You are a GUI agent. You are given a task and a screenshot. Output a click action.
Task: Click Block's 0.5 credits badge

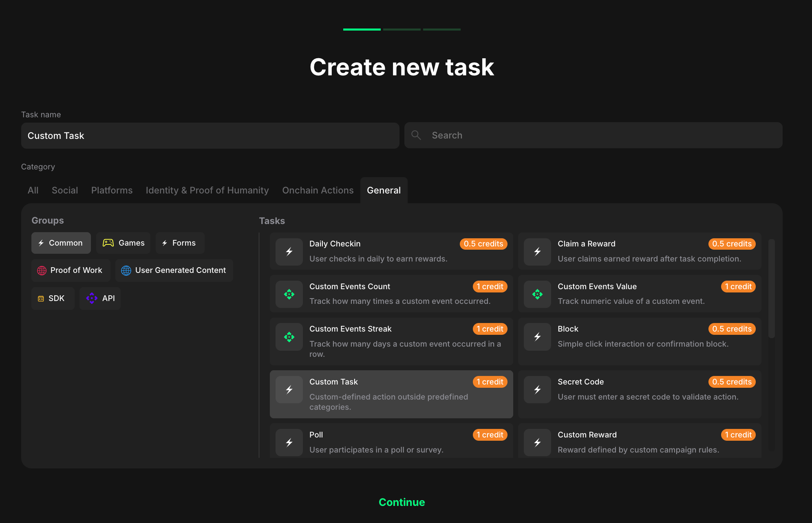732,329
